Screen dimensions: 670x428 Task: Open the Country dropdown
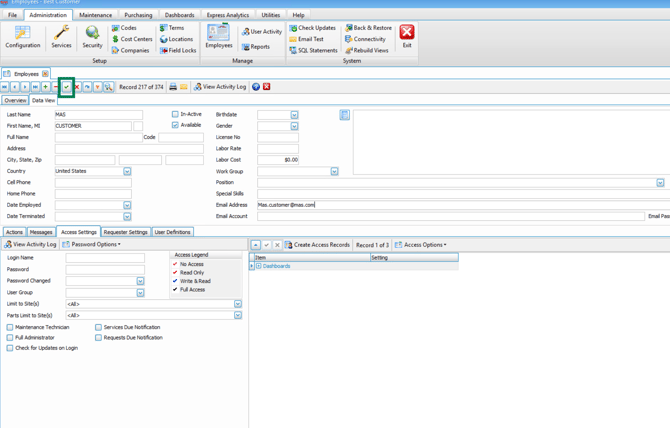coord(127,171)
